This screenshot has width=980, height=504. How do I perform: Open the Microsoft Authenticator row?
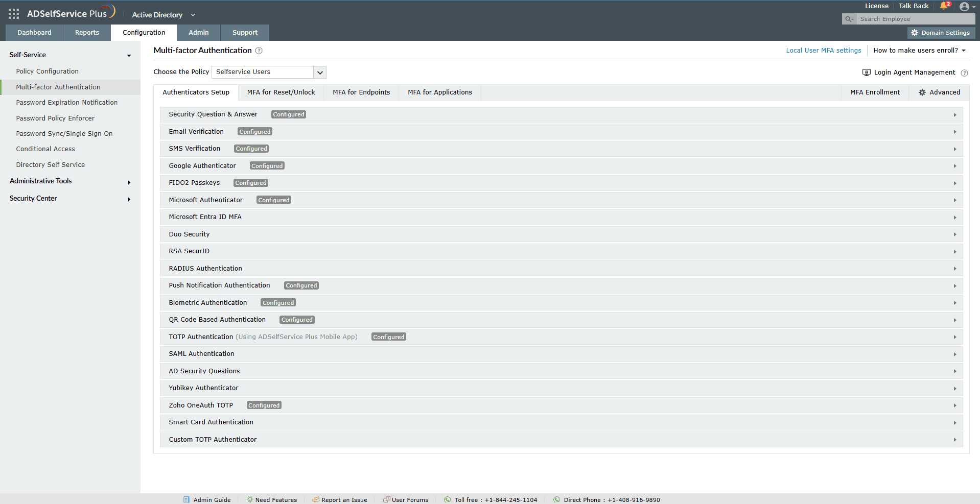[561, 200]
